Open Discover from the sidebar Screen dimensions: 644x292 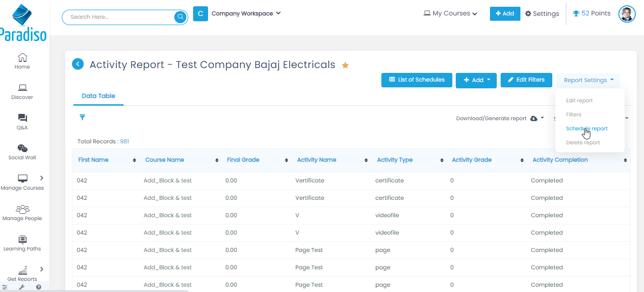[22, 88]
